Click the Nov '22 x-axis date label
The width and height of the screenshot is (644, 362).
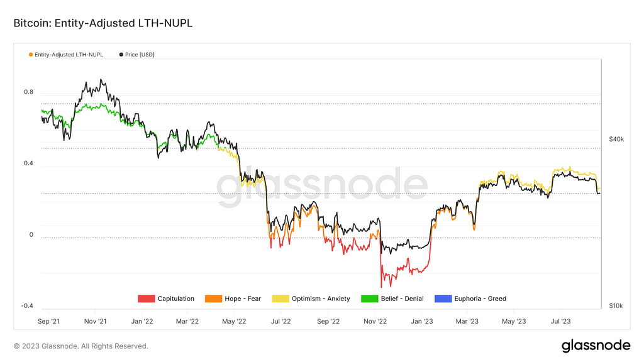(375, 321)
